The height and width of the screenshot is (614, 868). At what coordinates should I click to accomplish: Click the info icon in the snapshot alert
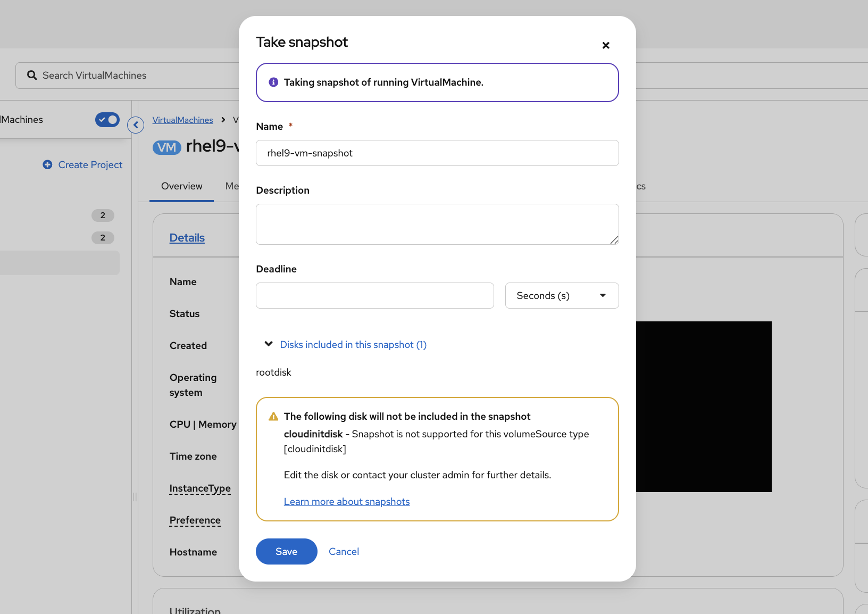[273, 82]
